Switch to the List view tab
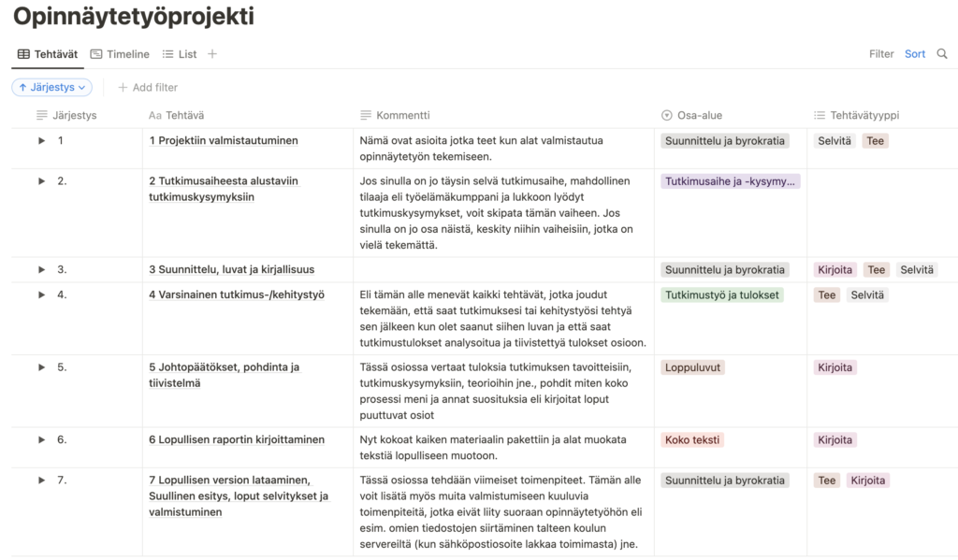This screenshot has width=958, height=560. tap(180, 54)
